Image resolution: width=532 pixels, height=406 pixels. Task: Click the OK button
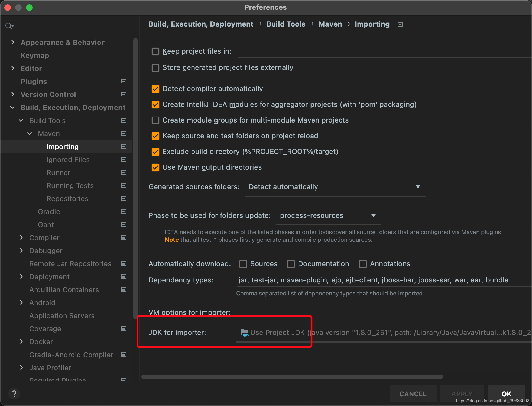[506, 394]
